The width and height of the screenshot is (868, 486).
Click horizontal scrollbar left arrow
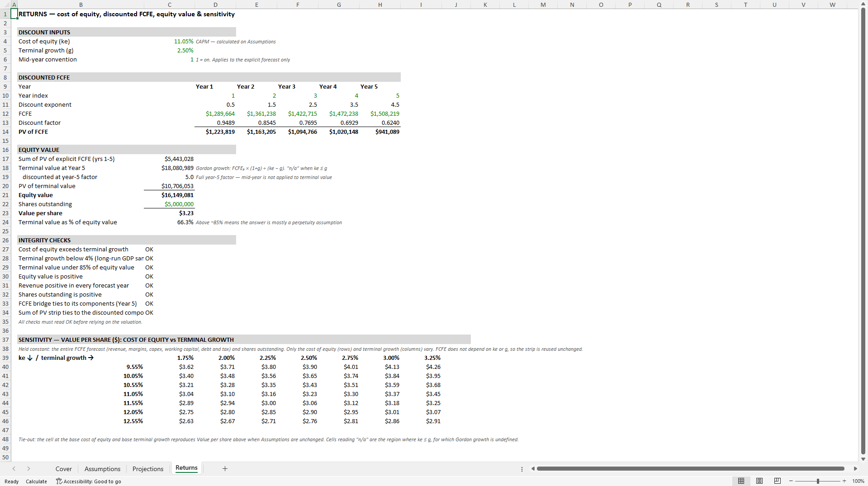click(x=533, y=469)
